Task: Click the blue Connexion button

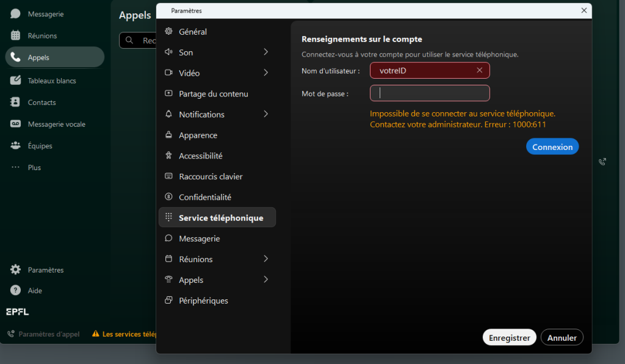Action: [552, 146]
